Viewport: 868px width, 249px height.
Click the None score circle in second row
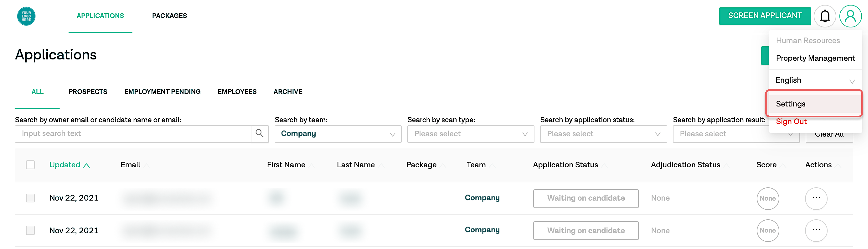point(768,230)
